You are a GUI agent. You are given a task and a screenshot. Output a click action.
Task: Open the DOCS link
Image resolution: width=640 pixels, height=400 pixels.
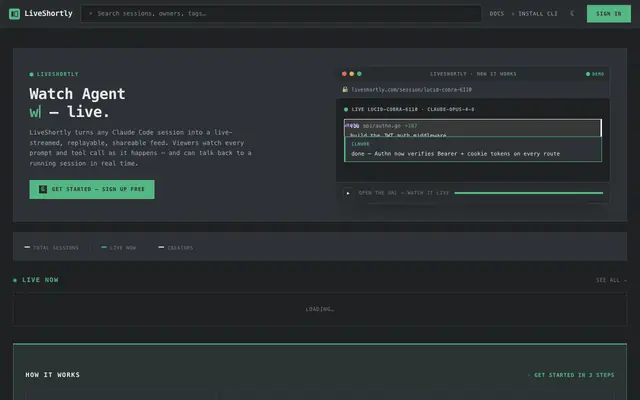497,13
